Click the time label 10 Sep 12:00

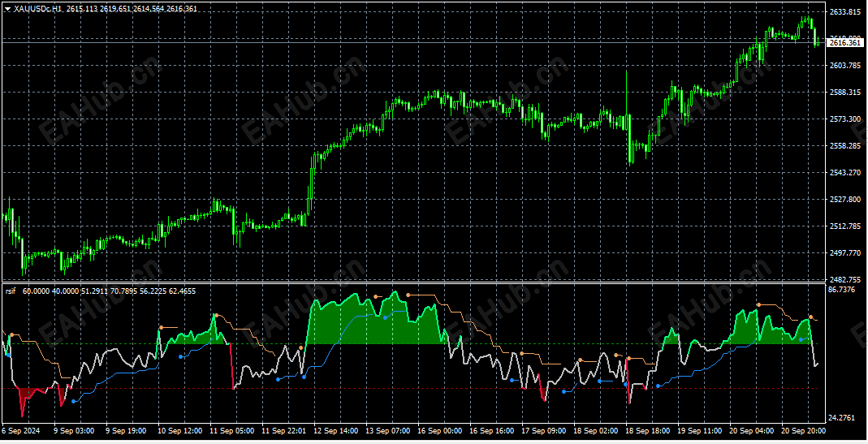point(180,431)
